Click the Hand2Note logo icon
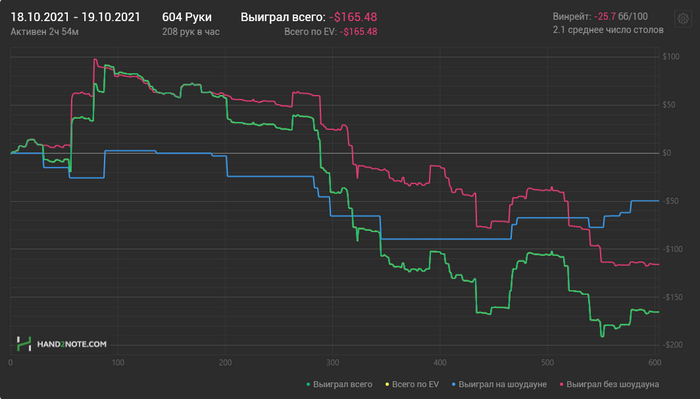 [x=24, y=344]
